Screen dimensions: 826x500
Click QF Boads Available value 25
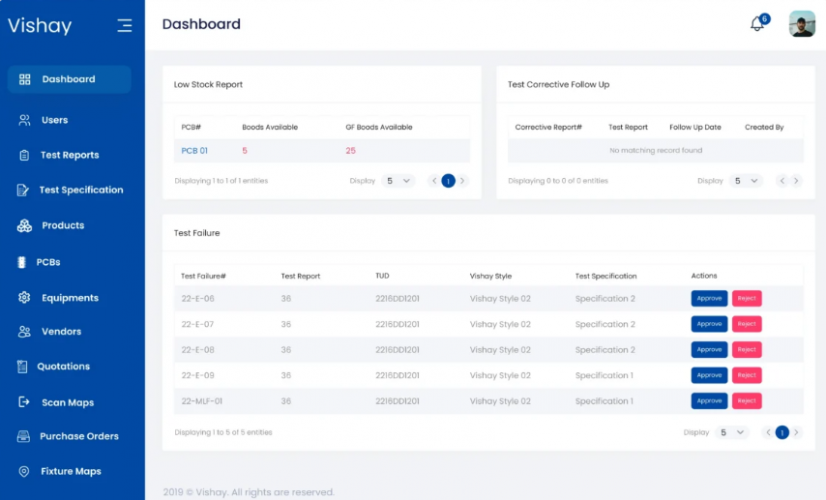coord(350,151)
